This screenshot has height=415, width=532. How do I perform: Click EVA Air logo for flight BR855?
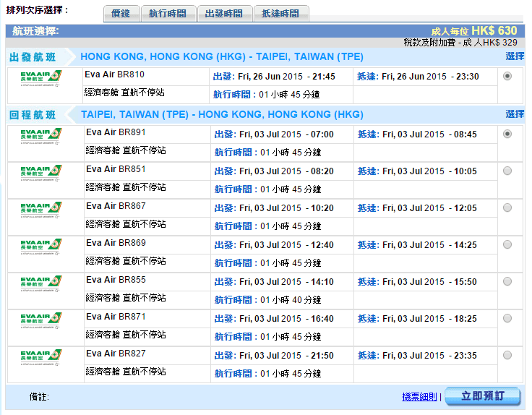[x=42, y=284]
